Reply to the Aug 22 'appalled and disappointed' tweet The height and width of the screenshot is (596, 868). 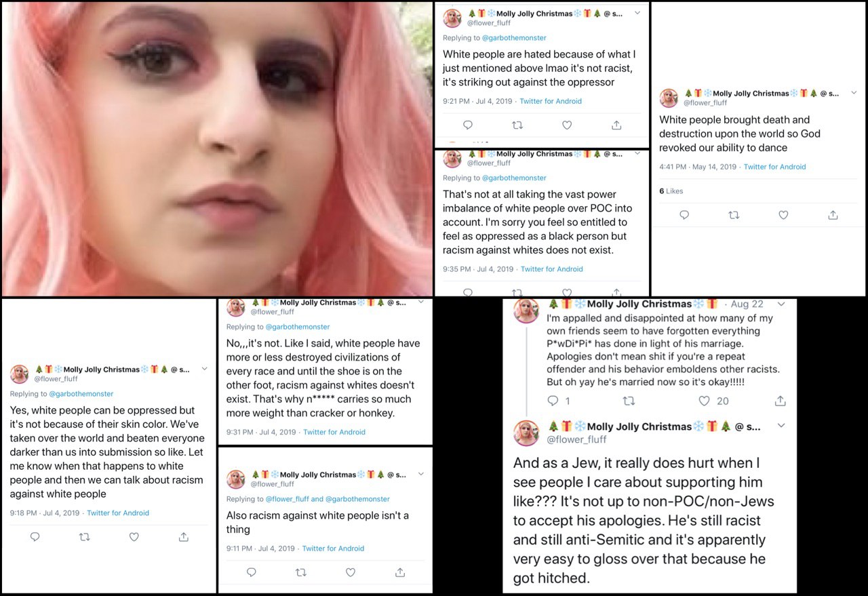[x=553, y=401]
